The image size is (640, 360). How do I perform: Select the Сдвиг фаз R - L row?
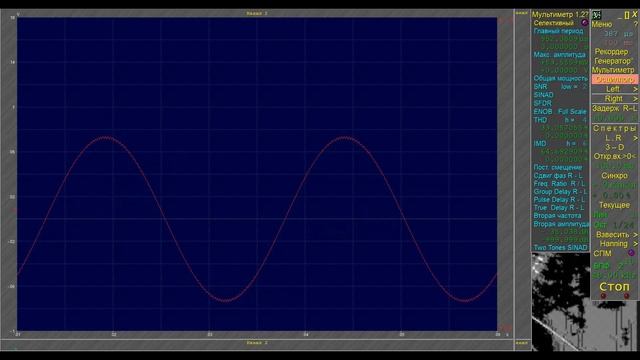click(x=558, y=176)
